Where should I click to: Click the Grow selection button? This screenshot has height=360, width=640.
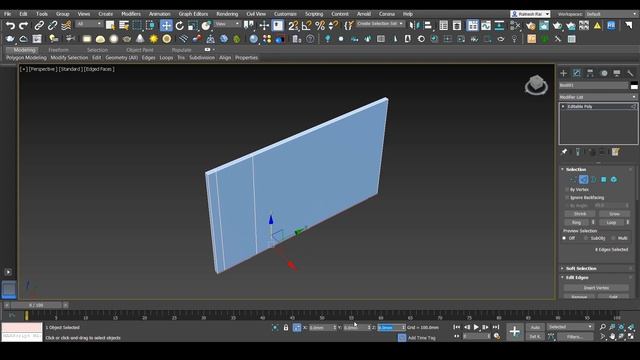click(614, 214)
